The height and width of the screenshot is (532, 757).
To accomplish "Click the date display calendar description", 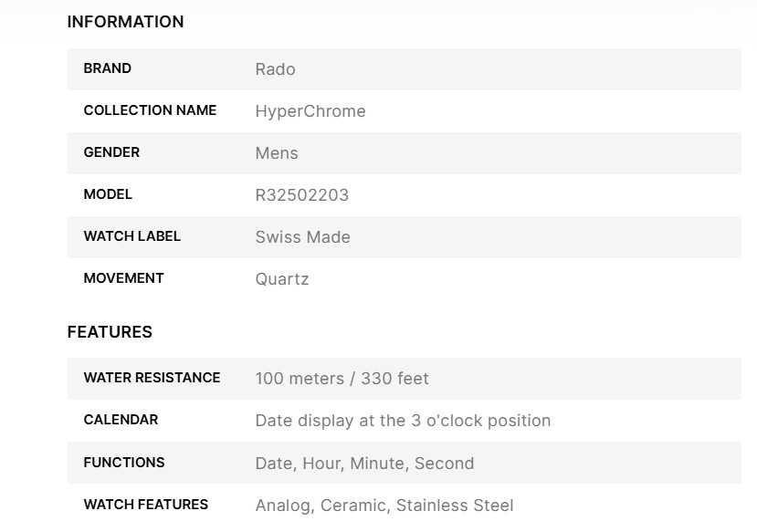I will point(403,421).
